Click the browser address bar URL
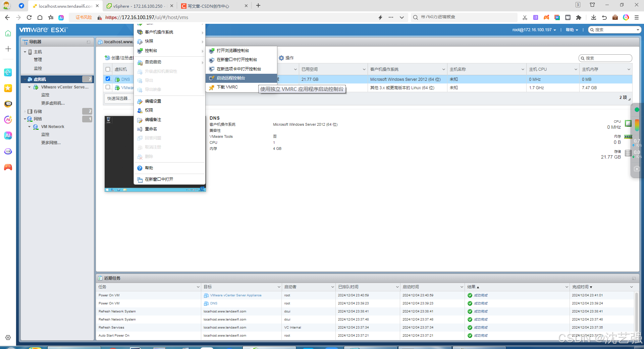644x349 pixels. coord(147,17)
